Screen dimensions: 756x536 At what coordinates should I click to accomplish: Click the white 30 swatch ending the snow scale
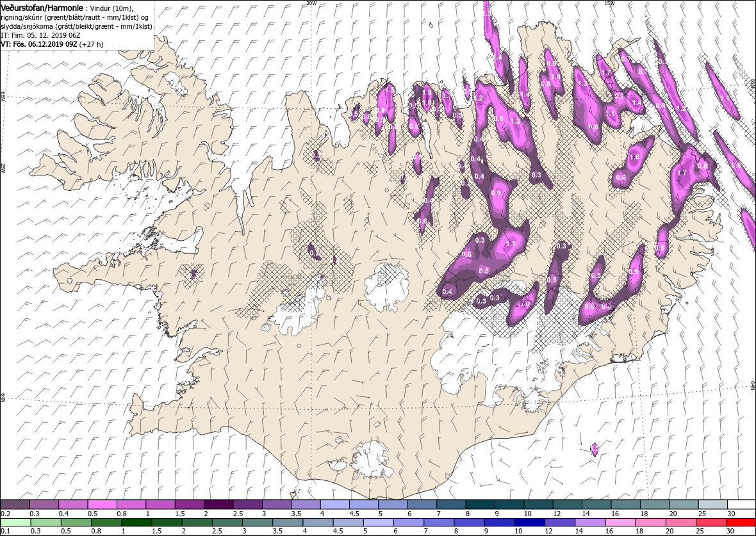(741, 505)
